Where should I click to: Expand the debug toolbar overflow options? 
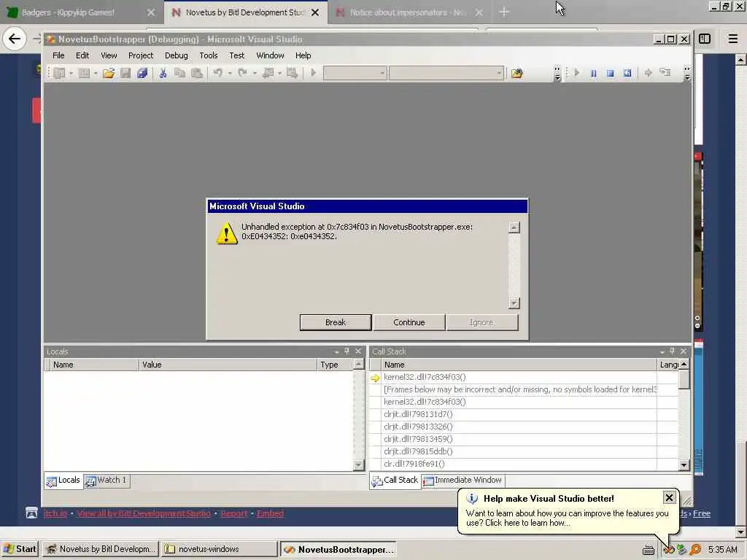click(687, 73)
